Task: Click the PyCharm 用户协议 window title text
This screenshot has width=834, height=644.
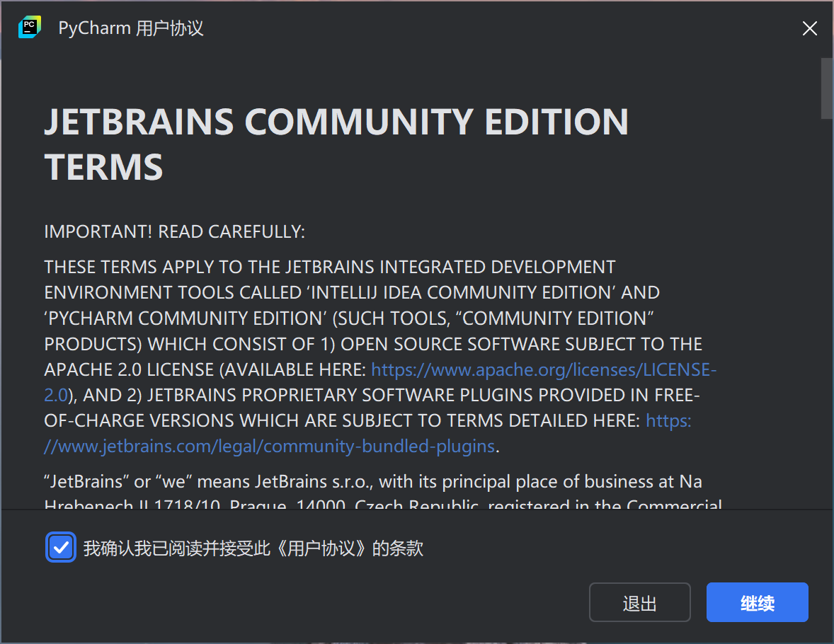Action: pyautogui.click(x=131, y=28)
